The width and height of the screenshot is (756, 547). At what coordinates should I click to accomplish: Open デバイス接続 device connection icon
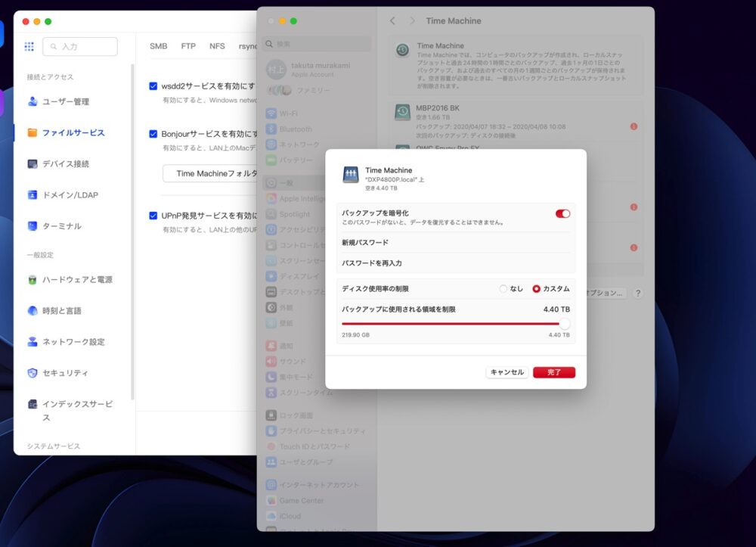pos(33,163)
